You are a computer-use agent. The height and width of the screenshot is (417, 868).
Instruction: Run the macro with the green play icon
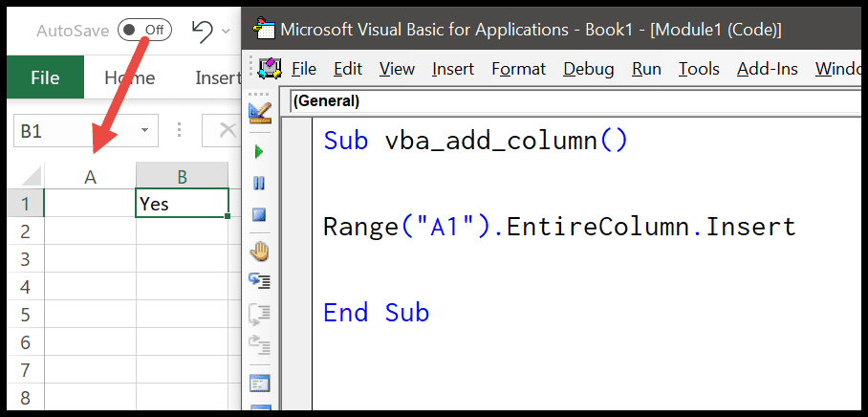pyautogui.click(x=259, y=152)
